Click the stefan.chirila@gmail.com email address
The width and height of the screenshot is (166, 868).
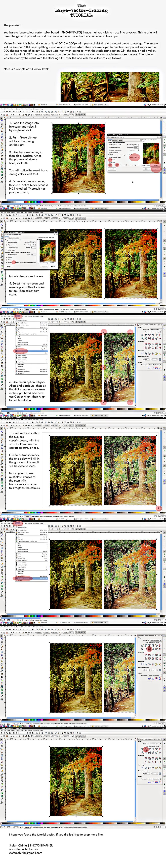point(26,852)
